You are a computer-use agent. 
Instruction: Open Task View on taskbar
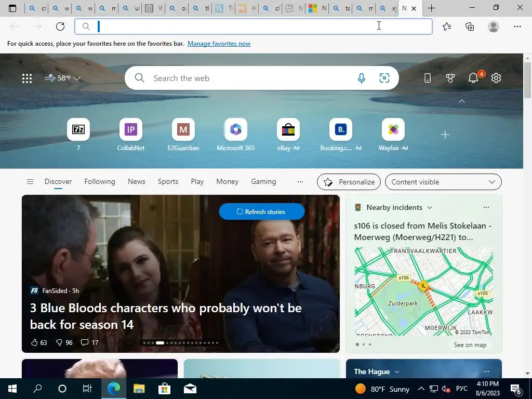[87, 389]
